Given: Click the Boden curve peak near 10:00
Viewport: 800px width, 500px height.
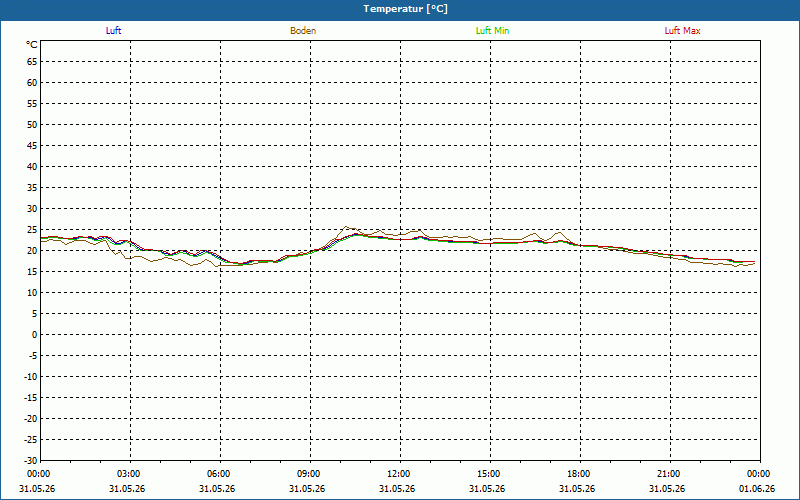Looking at the screenshot, I should coord(346,227).
